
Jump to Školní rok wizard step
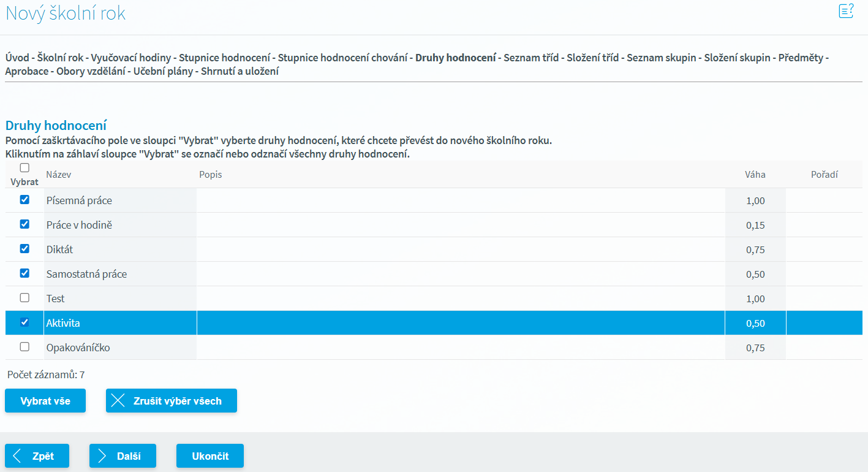pyautogui.click(x=60, y=58)
